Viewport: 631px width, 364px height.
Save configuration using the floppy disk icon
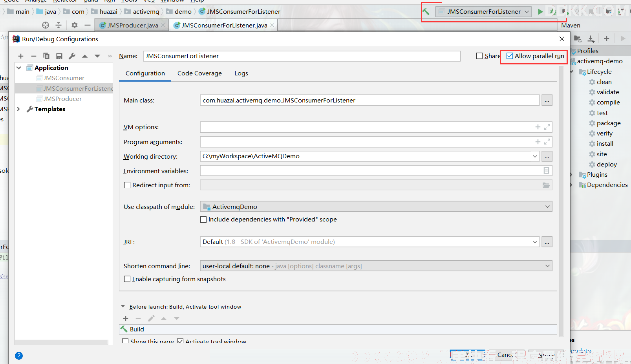[x=59, y=56]
